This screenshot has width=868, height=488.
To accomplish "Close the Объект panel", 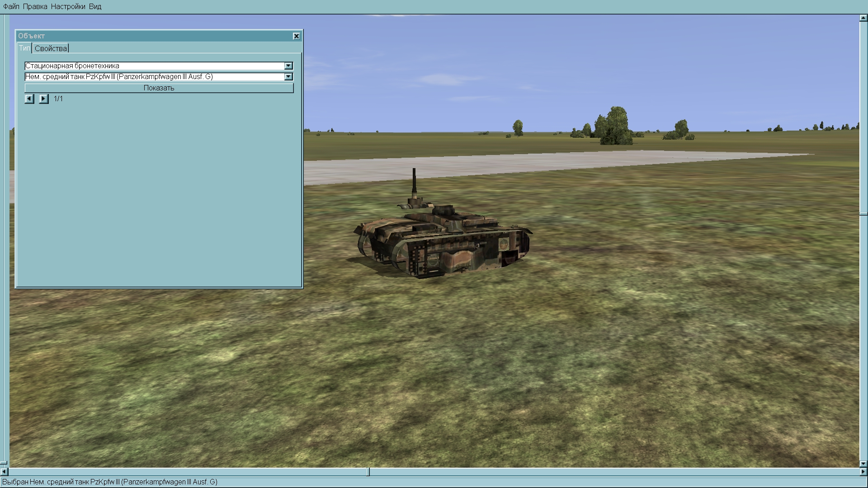I will pos(296,36).
